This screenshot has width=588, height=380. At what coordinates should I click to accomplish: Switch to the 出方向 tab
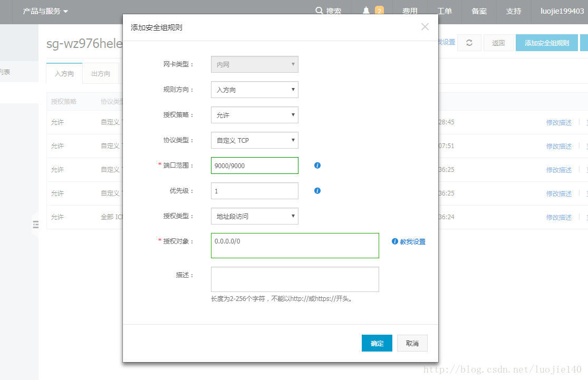[101, 74]
